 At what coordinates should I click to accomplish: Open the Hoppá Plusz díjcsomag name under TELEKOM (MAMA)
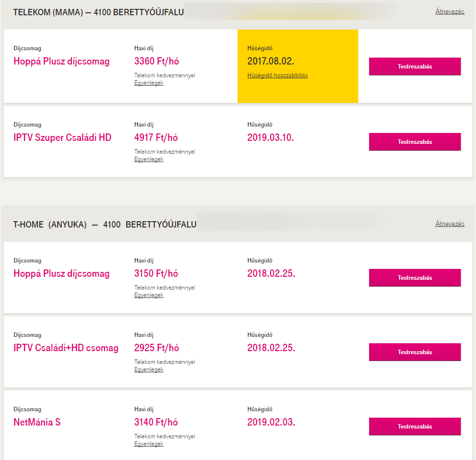click(x=62, y=62)
